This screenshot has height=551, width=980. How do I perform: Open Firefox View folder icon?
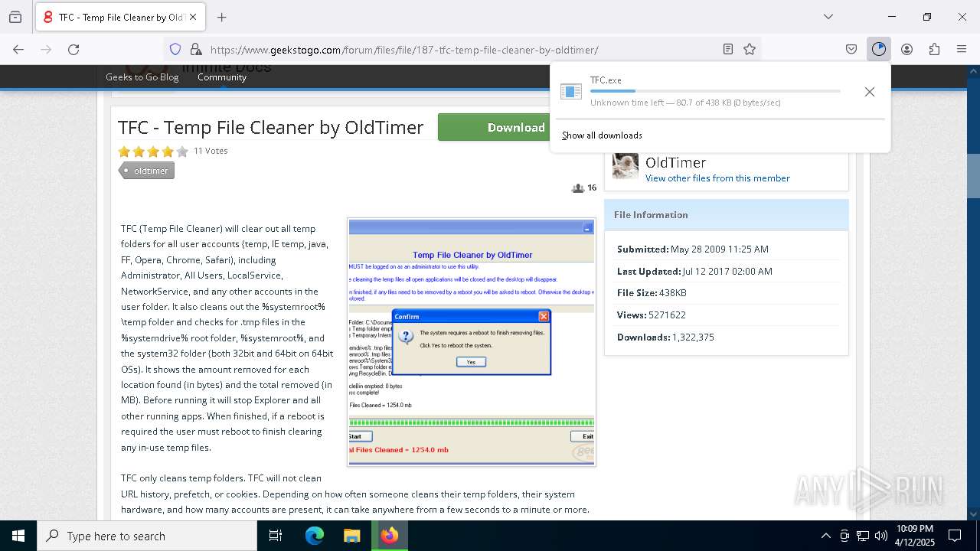click(15, 17)
